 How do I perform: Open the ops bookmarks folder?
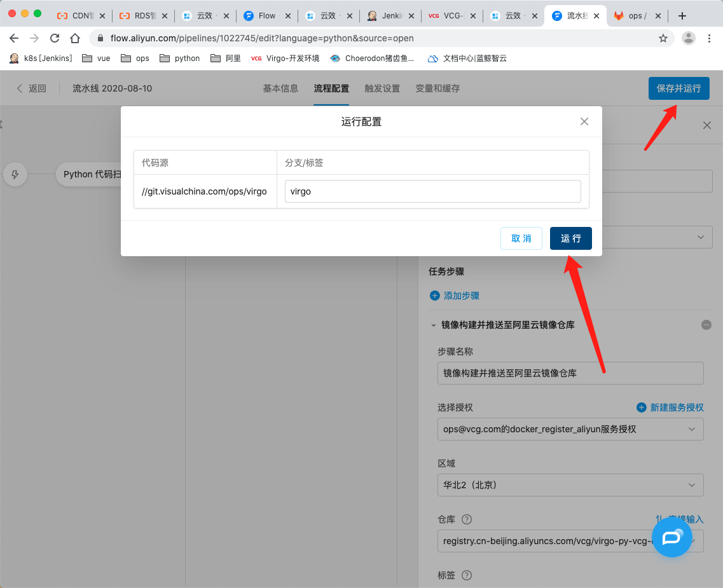(x=135, y=58)
